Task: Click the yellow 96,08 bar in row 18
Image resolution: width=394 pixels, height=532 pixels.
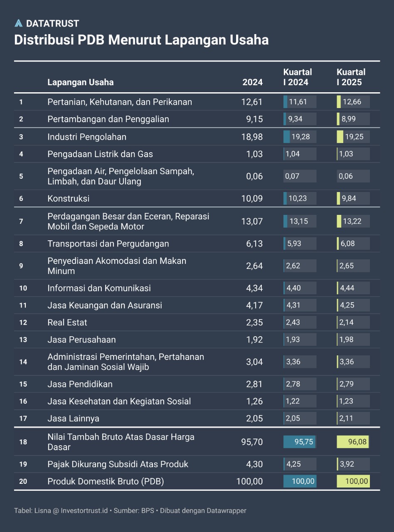Action: [353, 442]
